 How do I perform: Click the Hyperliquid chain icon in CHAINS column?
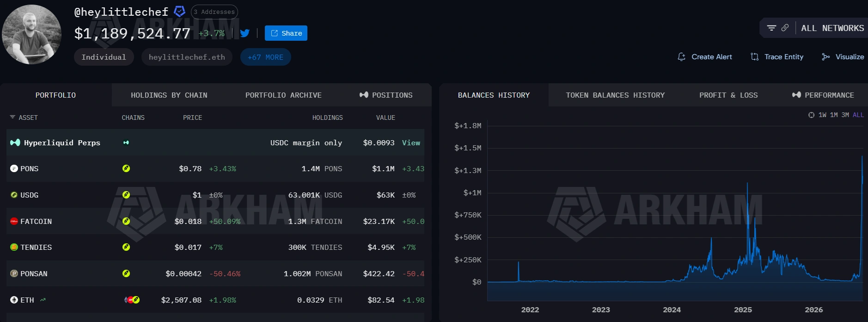[x=126, y=142]
